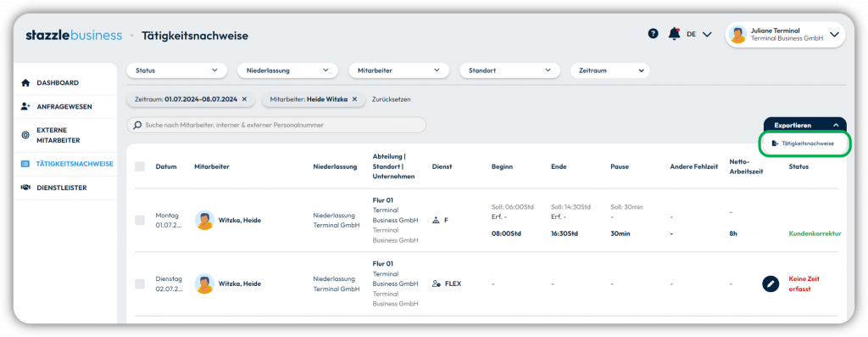Click the Mitarbeiter column header

pos(212,167)
